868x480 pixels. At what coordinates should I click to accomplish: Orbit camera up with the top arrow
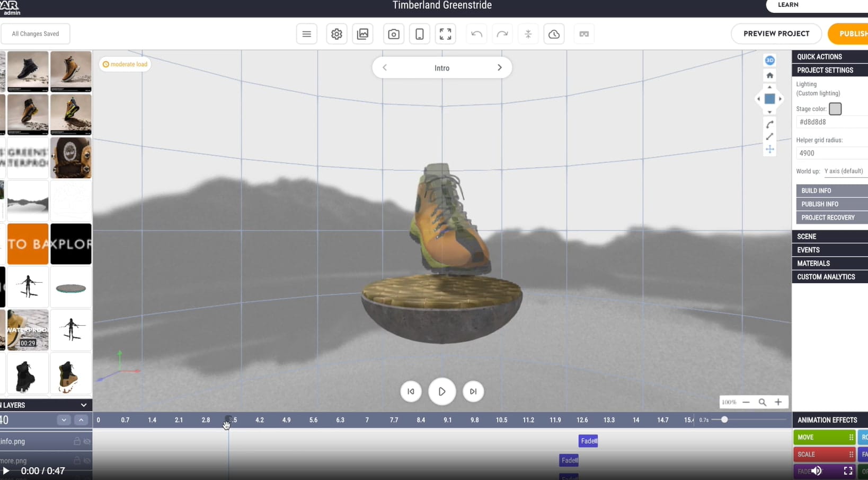770,87
